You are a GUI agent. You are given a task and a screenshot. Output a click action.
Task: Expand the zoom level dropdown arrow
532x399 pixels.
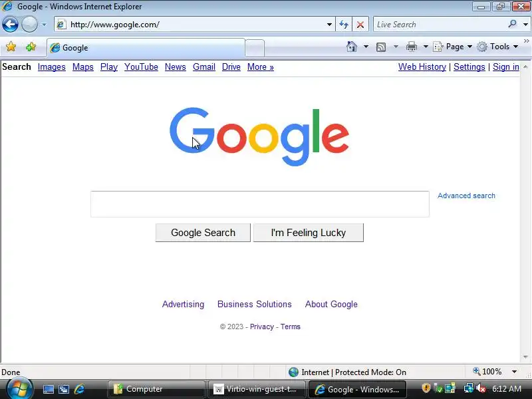coord(514,372)
